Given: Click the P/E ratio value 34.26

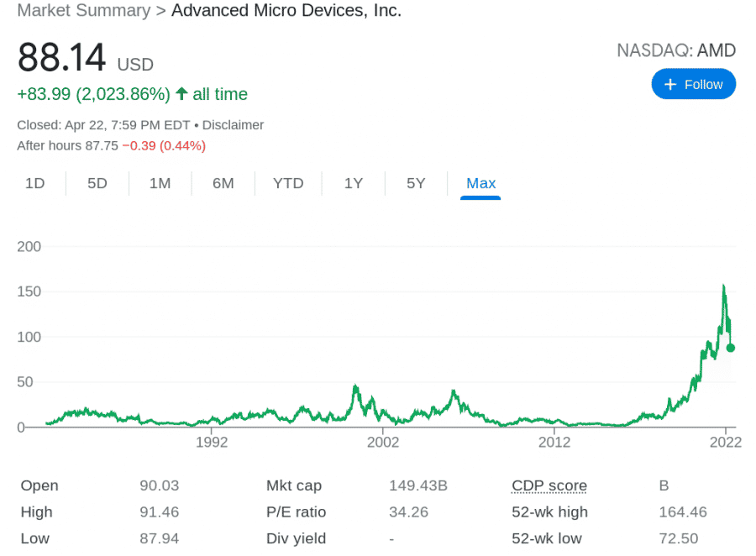Looking at the screenshot, I should pyautogui.click(x=408, y=512).
